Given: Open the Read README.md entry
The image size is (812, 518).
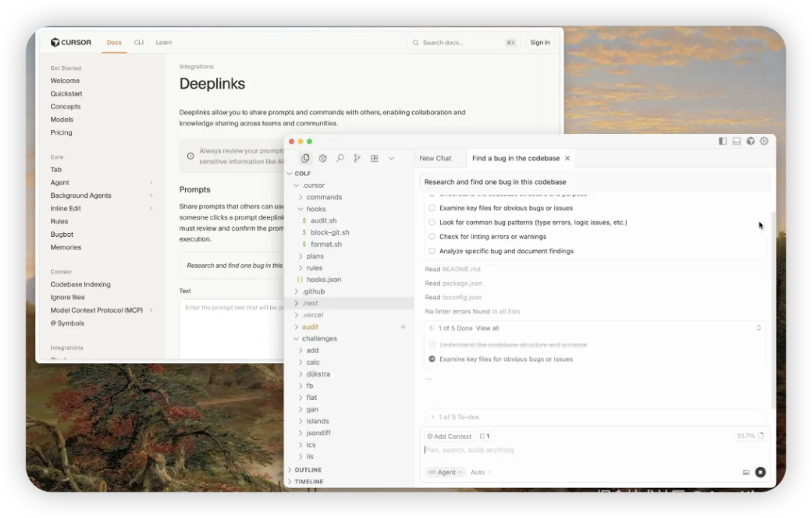Looking at the screenshot, I should click(453, 269).
